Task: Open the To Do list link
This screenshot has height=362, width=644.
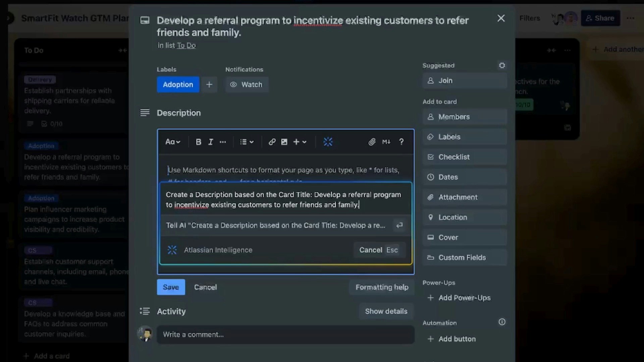Action: 186,46
